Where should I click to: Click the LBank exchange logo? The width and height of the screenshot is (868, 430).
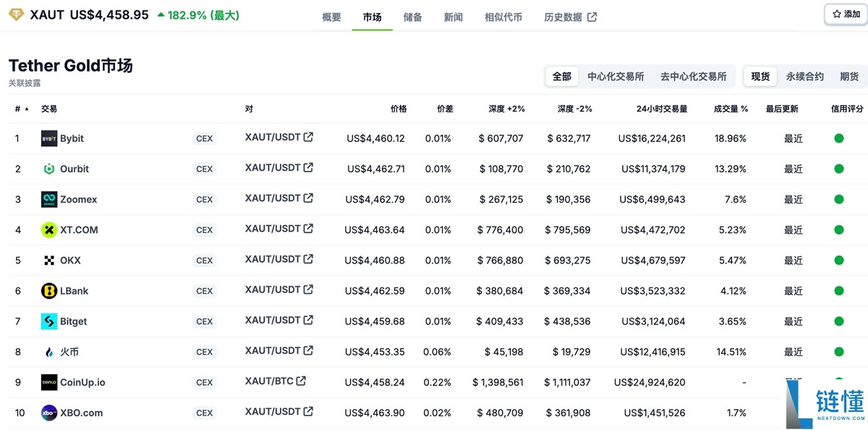(x=48, y=290)
